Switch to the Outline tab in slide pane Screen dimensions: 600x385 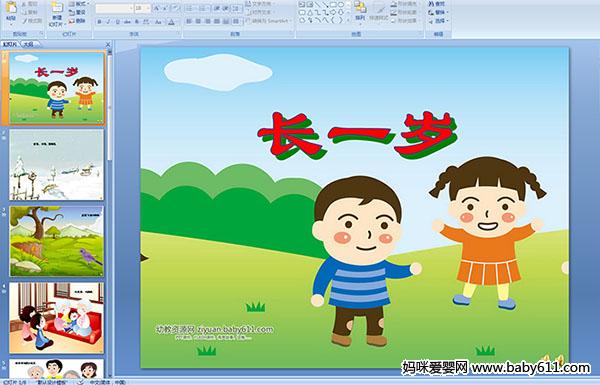click(29, 44)
